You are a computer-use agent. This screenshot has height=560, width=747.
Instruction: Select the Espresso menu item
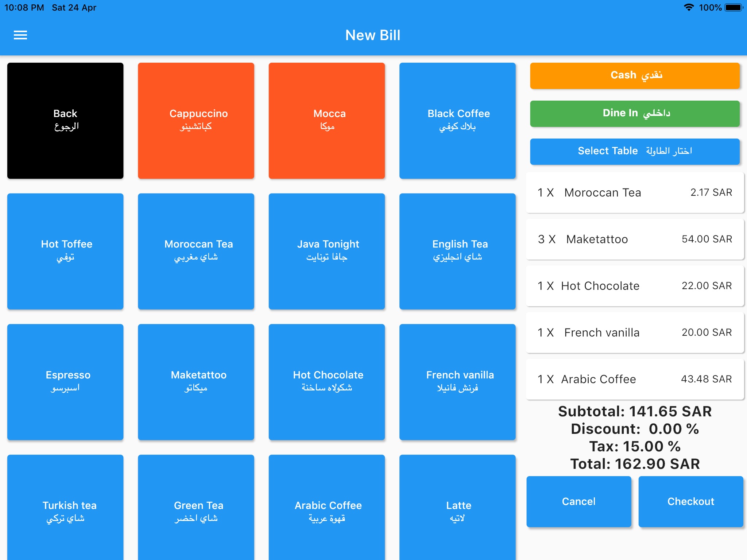click(x=67, y=381)
